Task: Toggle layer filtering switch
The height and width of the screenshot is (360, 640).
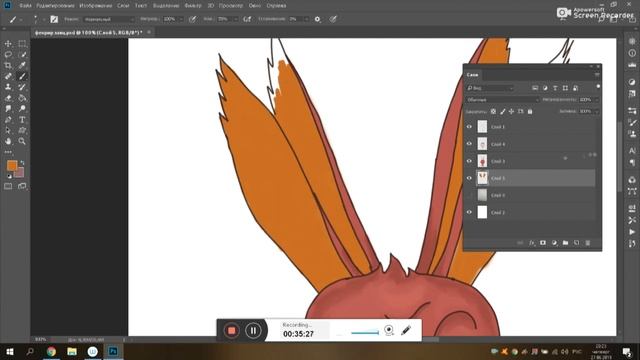Action: click(x=598, y=87)
